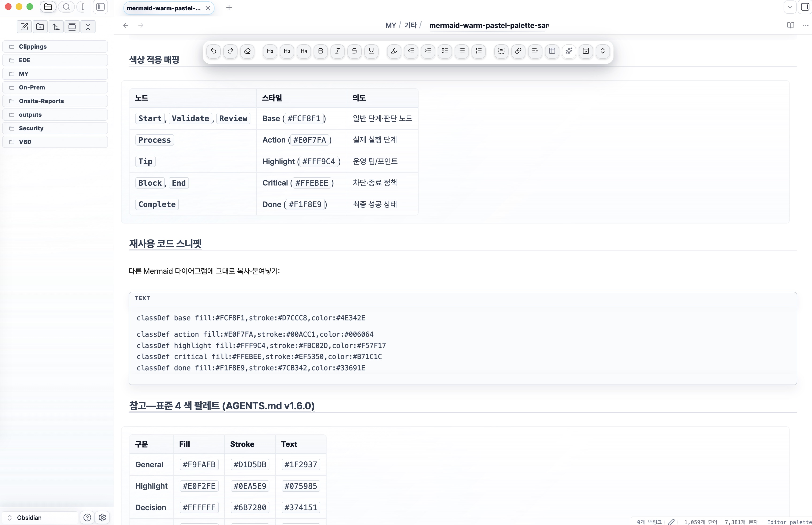Toggle italic formatting
812x525 pixels.
(338, 51)
